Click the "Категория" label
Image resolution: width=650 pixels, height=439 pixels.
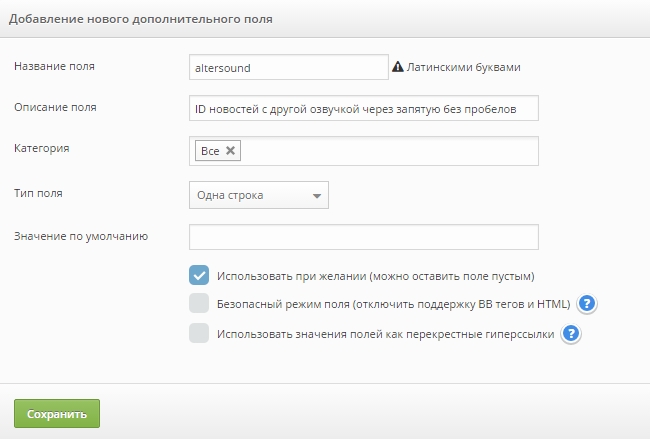point(41,148)
